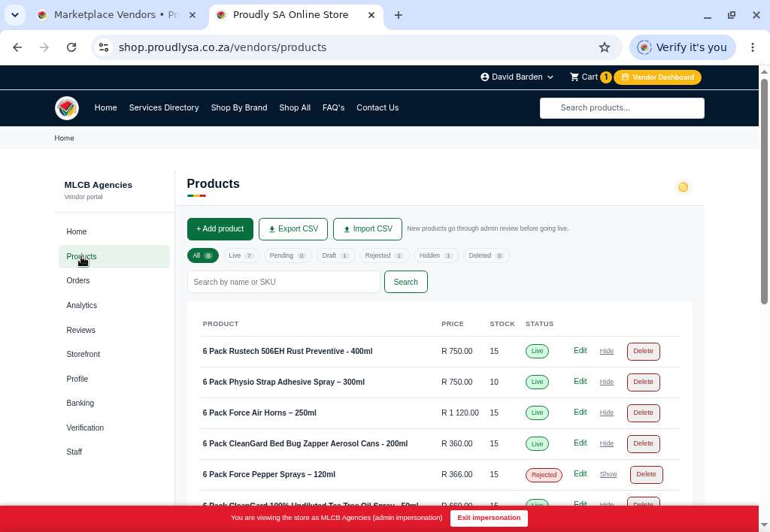This screenshot has width=770, height=532.
Task: Click the product Search button
Action: (x=405, y=283)
